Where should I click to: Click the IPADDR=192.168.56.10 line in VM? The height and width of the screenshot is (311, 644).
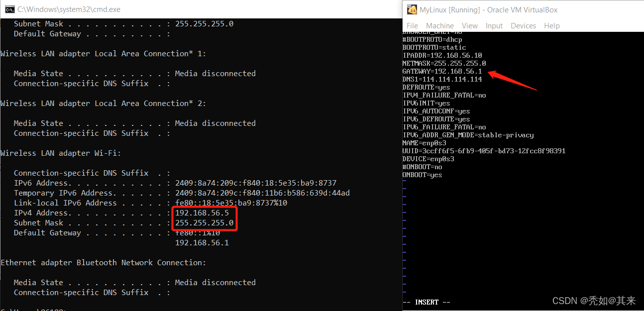442,55
